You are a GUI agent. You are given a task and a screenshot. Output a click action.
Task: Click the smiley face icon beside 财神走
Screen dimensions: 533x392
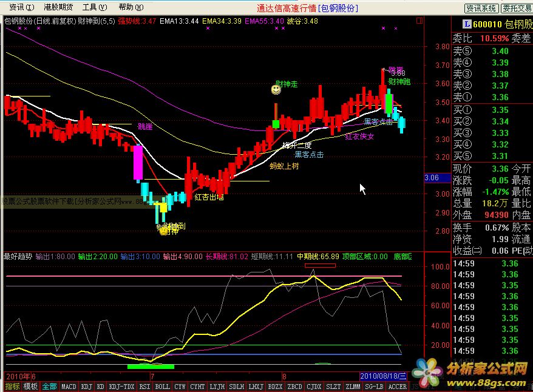point(276,90)
